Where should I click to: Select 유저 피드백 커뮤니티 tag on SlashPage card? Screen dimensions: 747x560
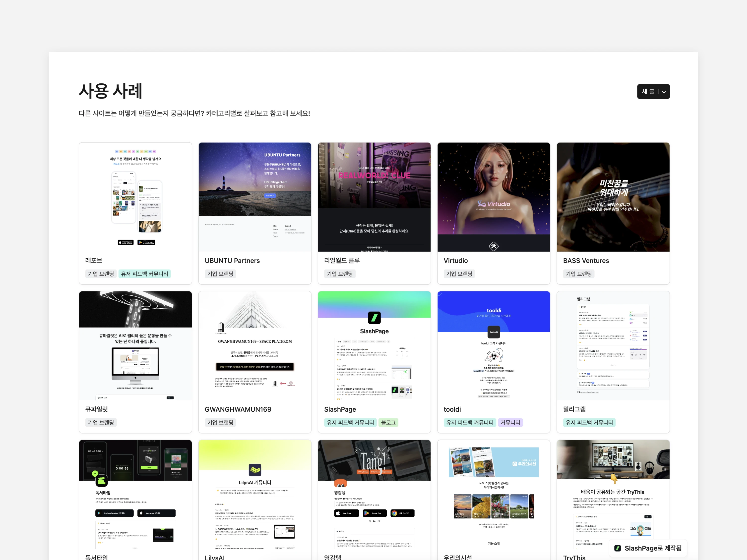coord(350,422)
